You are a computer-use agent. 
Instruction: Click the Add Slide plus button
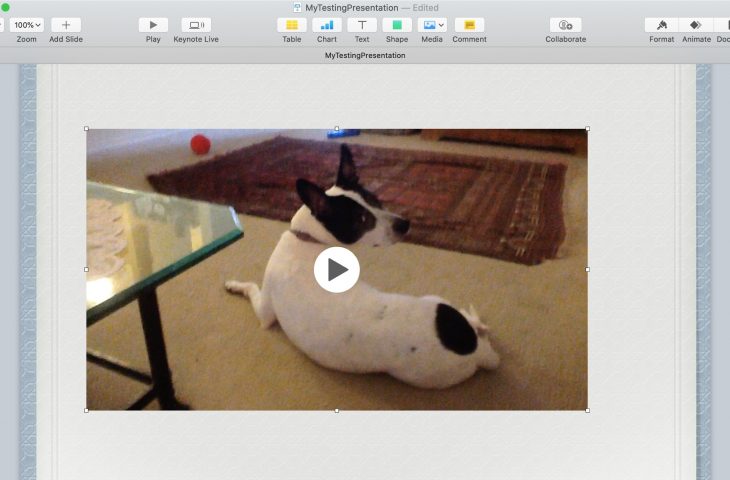66,25
